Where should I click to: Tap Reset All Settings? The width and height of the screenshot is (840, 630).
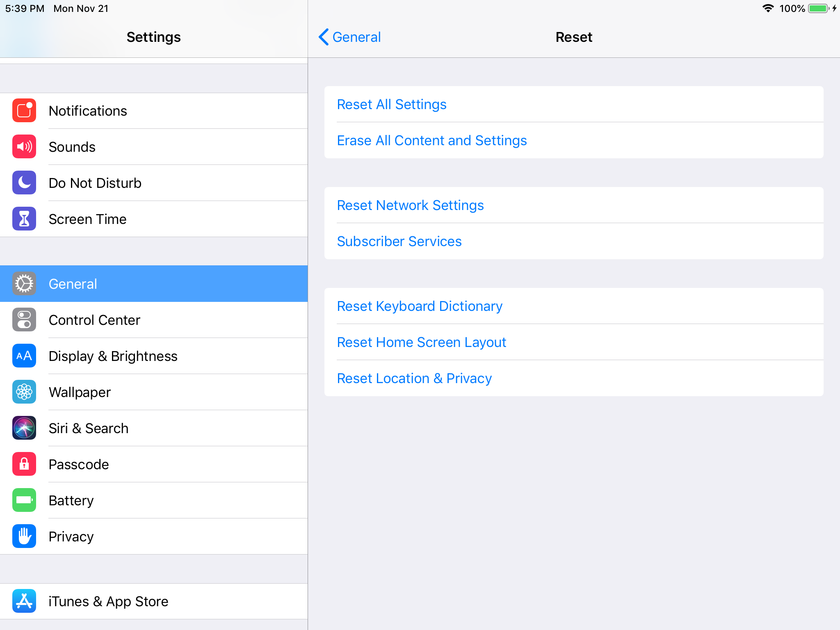click(391, 104)
